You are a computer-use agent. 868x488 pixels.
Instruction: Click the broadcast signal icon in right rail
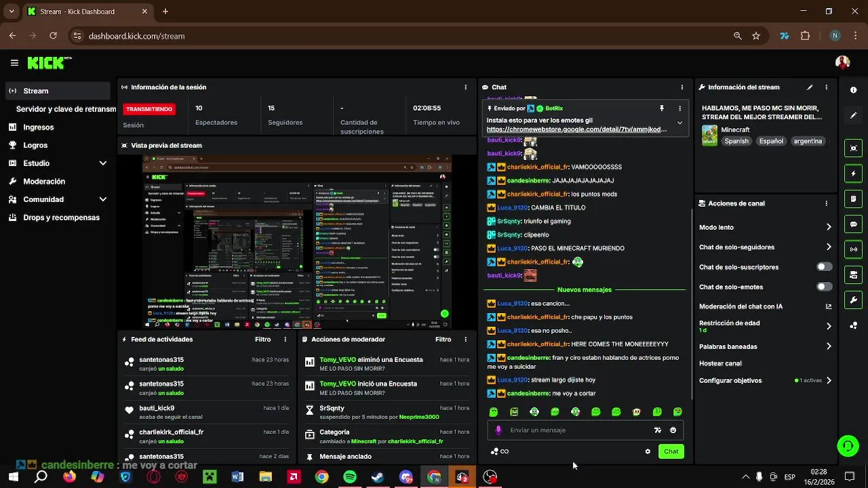point(853,249)
